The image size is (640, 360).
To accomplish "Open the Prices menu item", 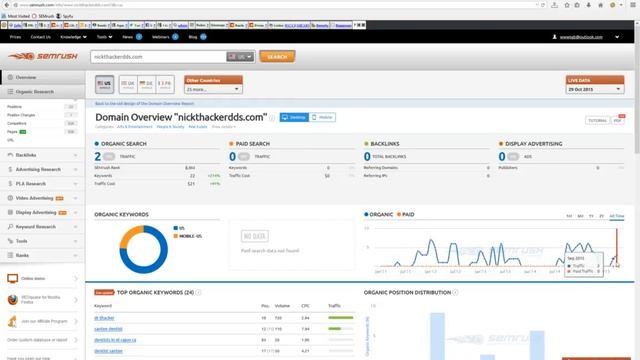I will [x=15, y=37].
